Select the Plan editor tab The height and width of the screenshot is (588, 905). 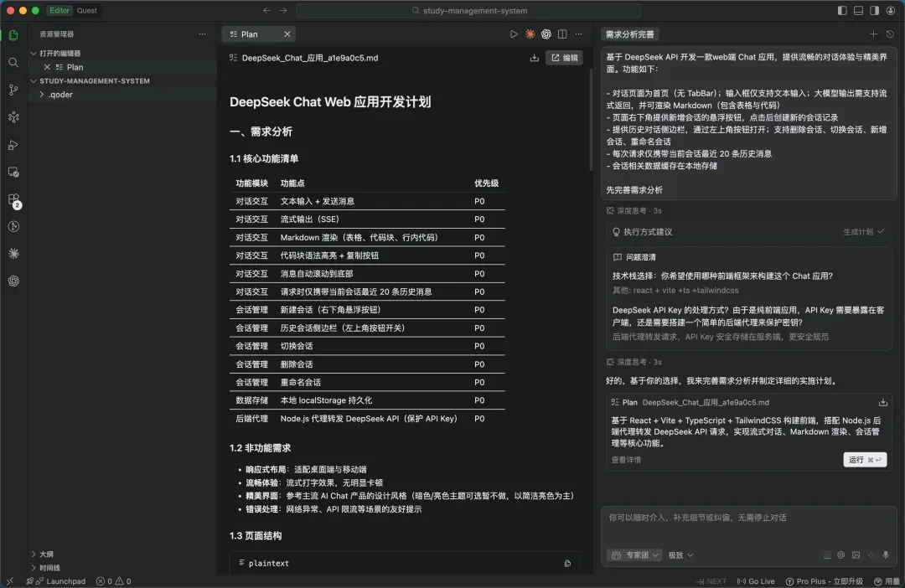249,34
